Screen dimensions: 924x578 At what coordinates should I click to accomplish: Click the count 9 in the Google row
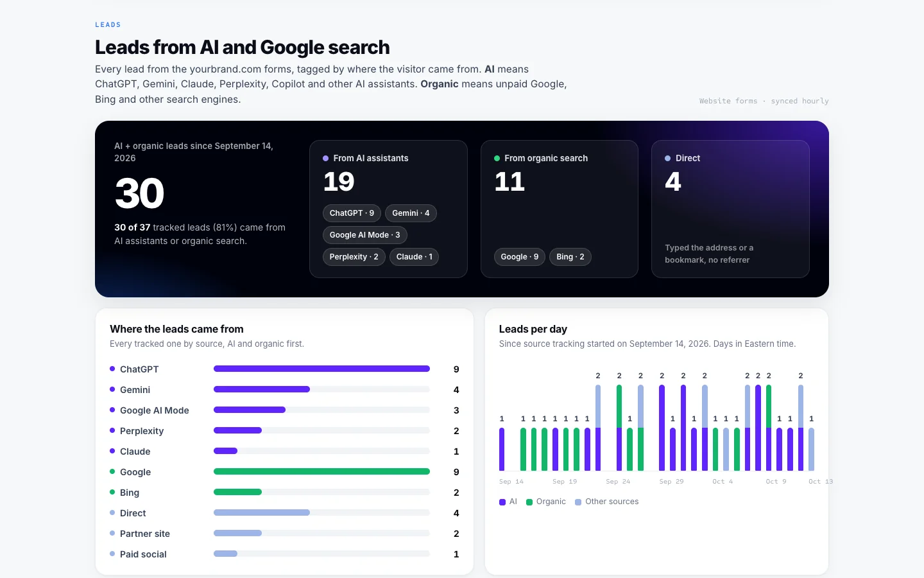click(456, 472)
